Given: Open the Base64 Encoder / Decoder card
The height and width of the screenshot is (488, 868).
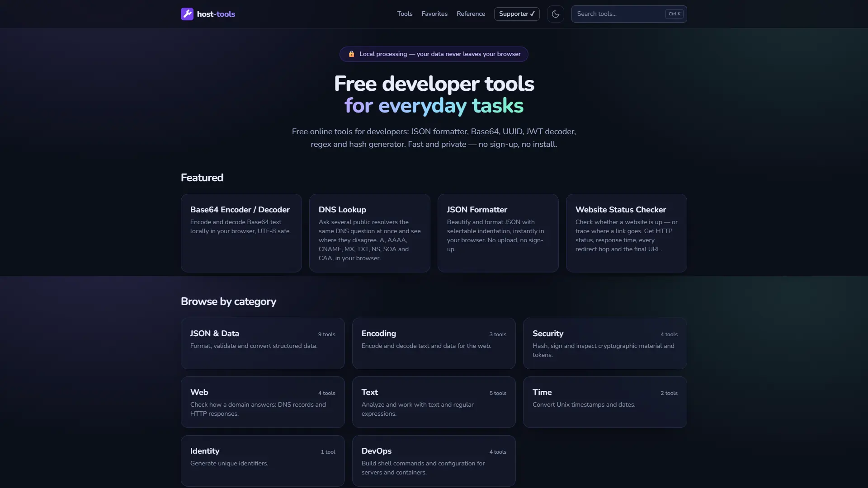Looking at the screenshot, I should point(241,233).
